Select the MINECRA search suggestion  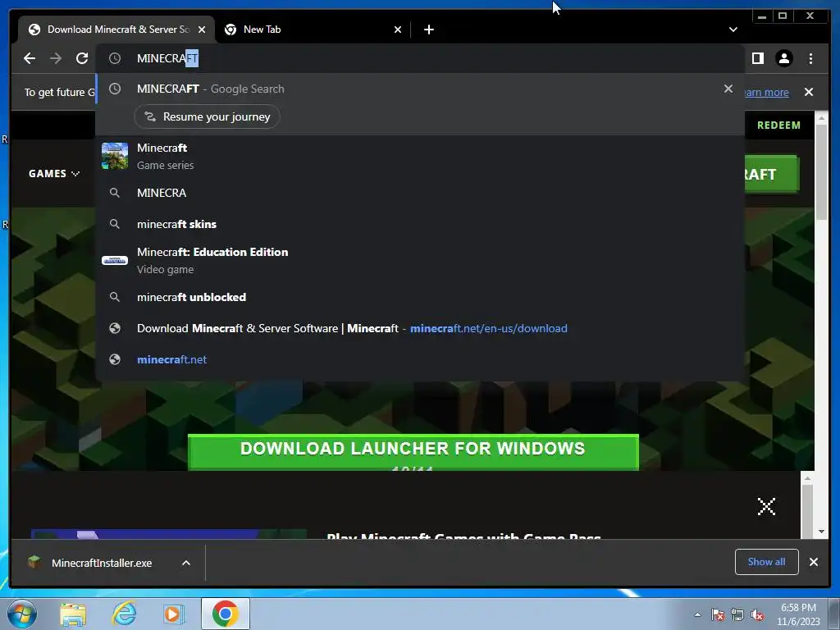coord(420,193)
